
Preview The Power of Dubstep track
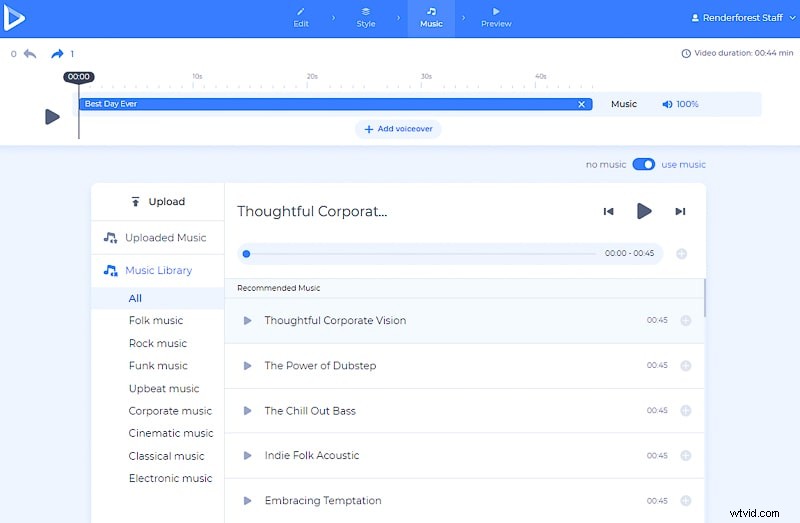click(x=248, y=366)
